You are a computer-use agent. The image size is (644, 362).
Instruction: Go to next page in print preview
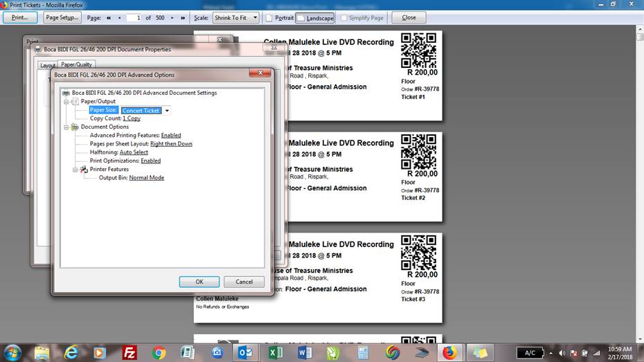172,18
